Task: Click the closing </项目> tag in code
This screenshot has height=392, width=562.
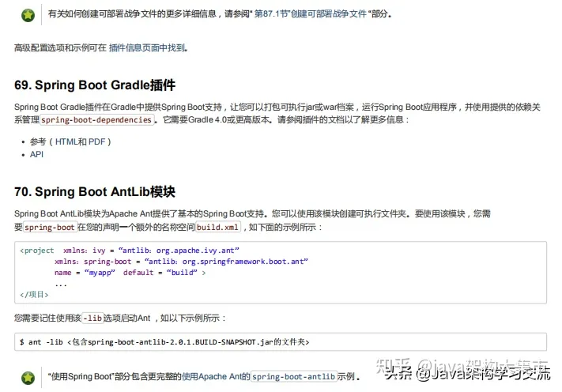Action: [34, 295]
